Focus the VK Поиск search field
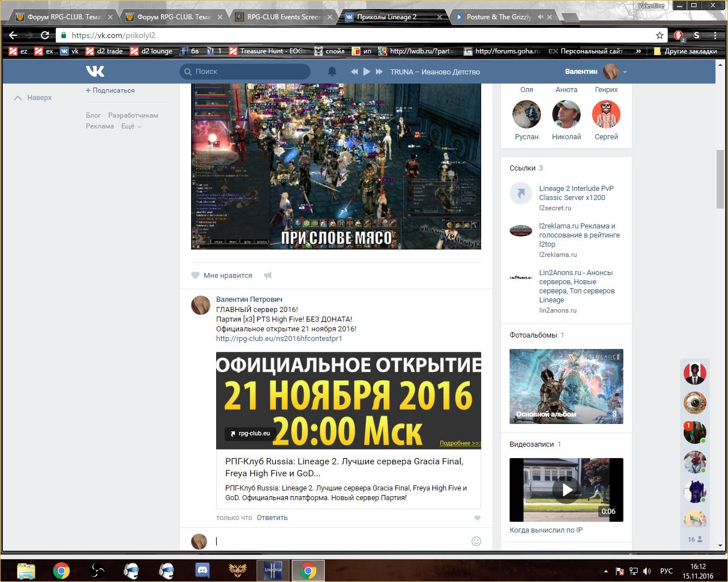 (245, 72)
